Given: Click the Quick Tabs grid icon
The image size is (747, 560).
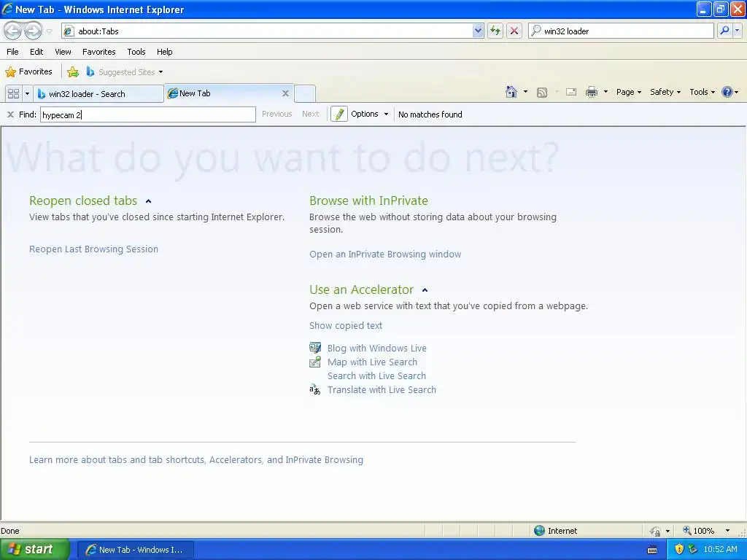Looking at the screenshot, I should coord(13,94).
